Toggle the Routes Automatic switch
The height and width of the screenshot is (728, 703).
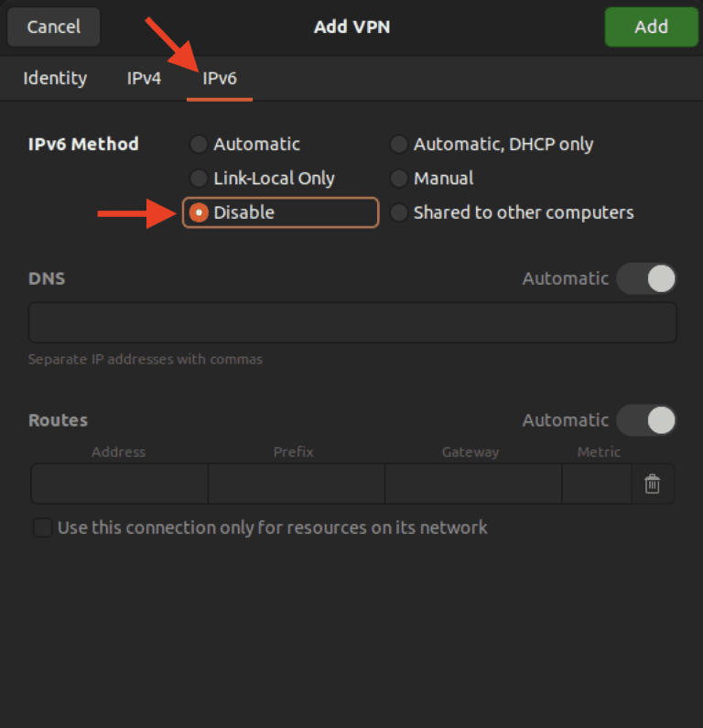(646, 420)
